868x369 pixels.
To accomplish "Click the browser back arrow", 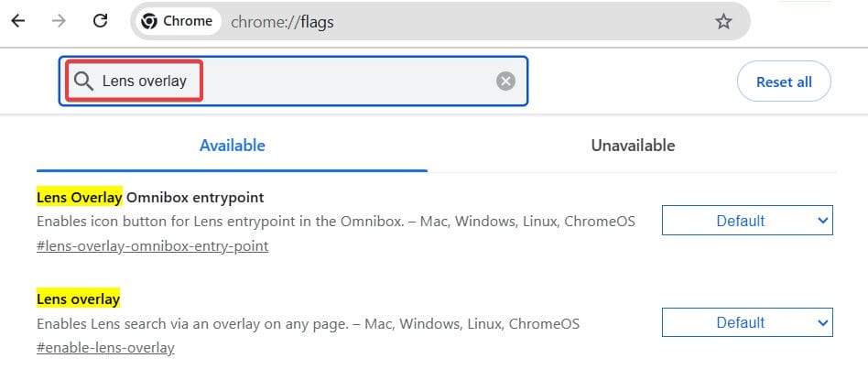I will point(17,21).
